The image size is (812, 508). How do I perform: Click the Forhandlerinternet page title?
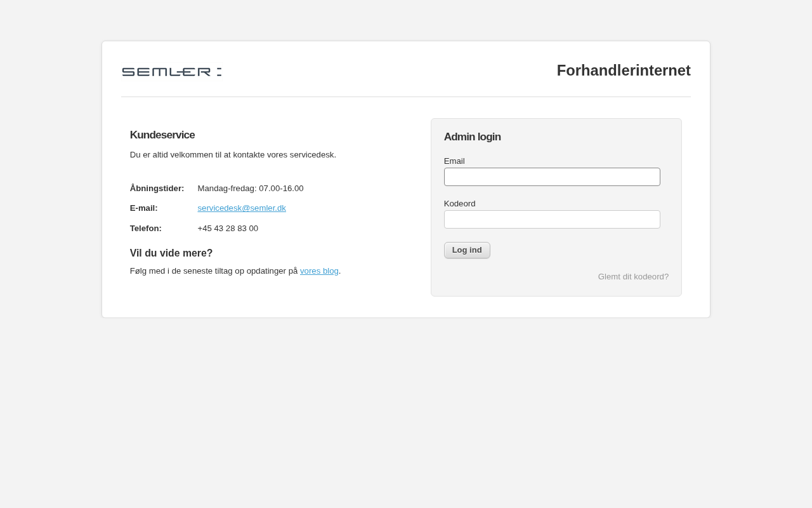623,70
